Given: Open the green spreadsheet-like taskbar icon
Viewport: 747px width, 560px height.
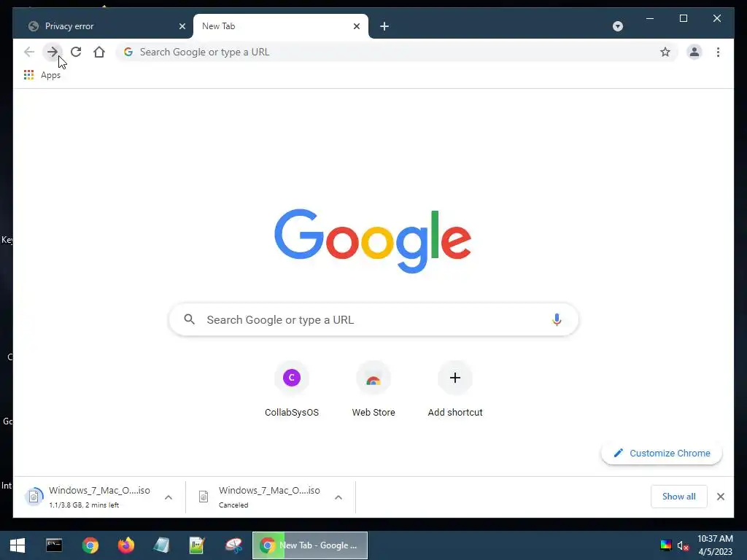Looking at the screenshot, I should coord(197,545).
